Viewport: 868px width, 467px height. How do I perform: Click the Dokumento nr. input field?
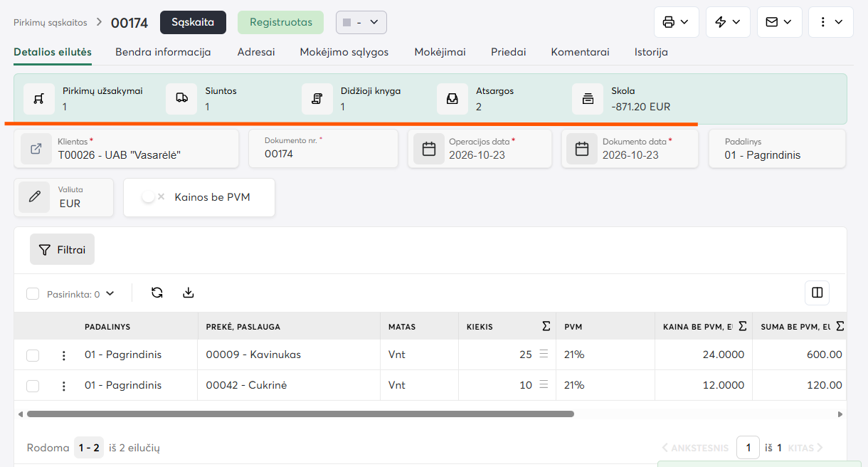(323, 149)
